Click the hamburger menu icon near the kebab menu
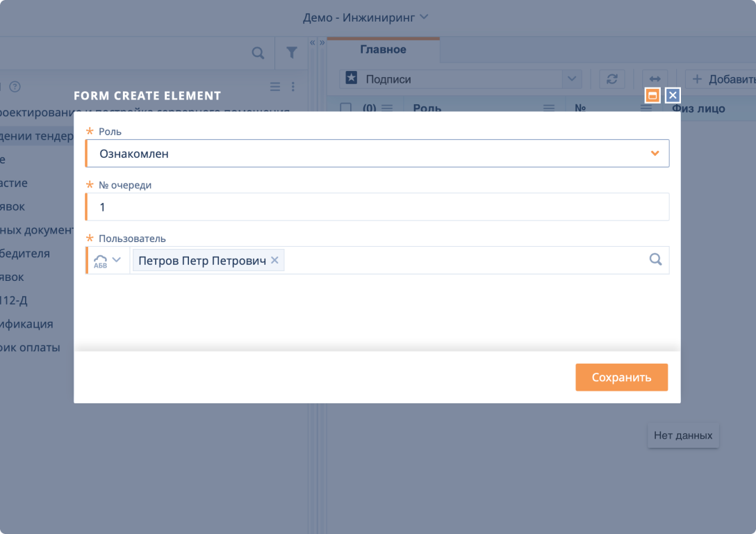The image size is (756, 534). 275,86
